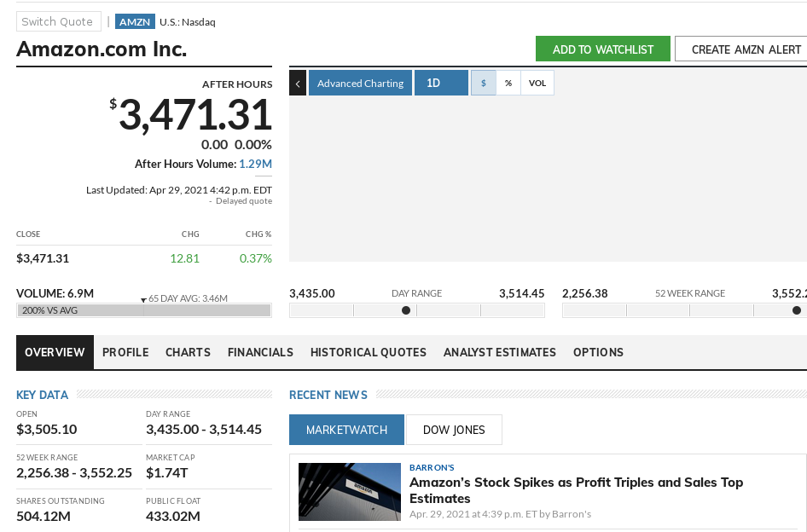Click the change percent 0.37%

tap(256, 258)
